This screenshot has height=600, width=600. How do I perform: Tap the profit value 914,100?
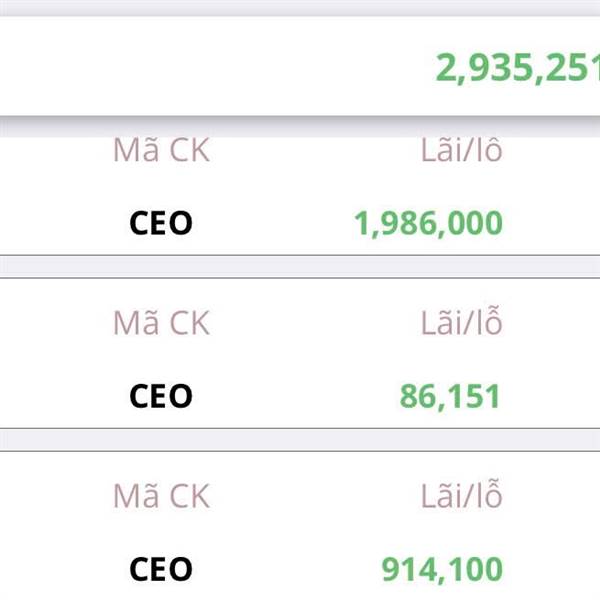(442, 570)
